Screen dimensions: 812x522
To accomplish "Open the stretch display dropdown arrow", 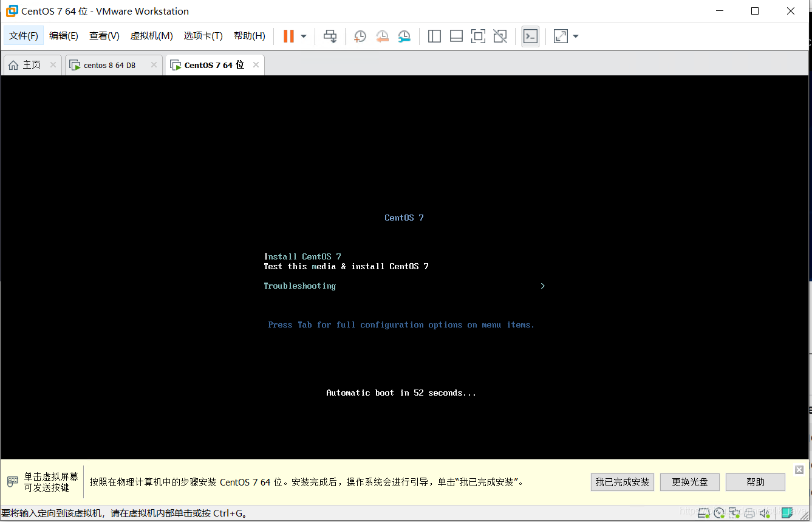I will pyautogui.click(x=576, y=36).
